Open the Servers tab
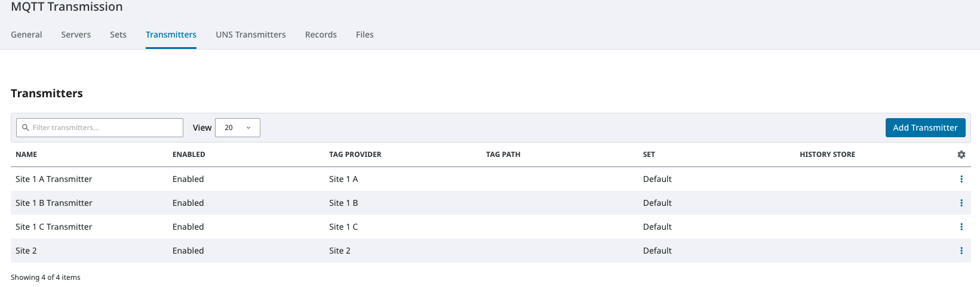Image resolution: width=980 pixels, height=287 pixels. [x=76, y=35]
